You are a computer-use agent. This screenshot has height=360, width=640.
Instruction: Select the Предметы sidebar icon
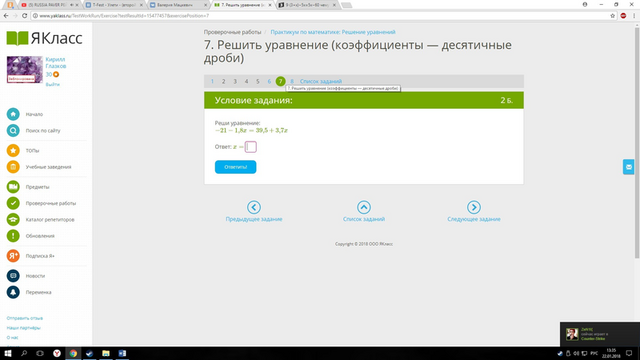tap(13, 187)
